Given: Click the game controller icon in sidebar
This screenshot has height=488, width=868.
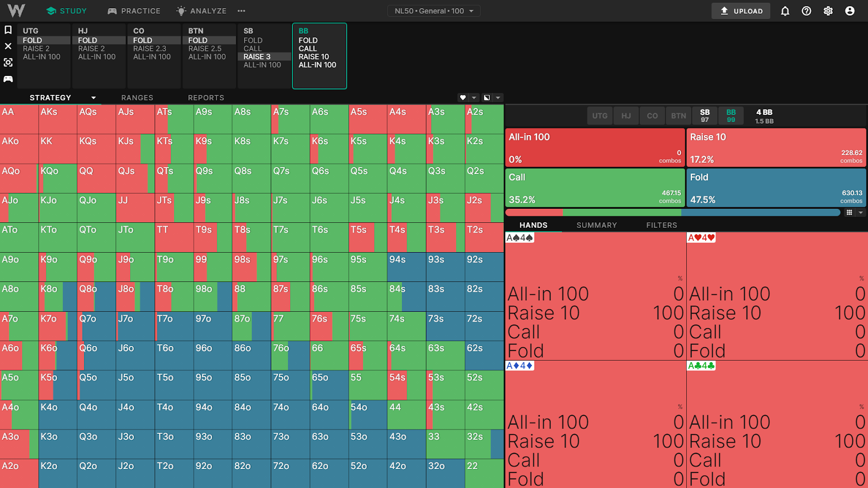Looking at the screenshot, I should (x=8, y=79).
